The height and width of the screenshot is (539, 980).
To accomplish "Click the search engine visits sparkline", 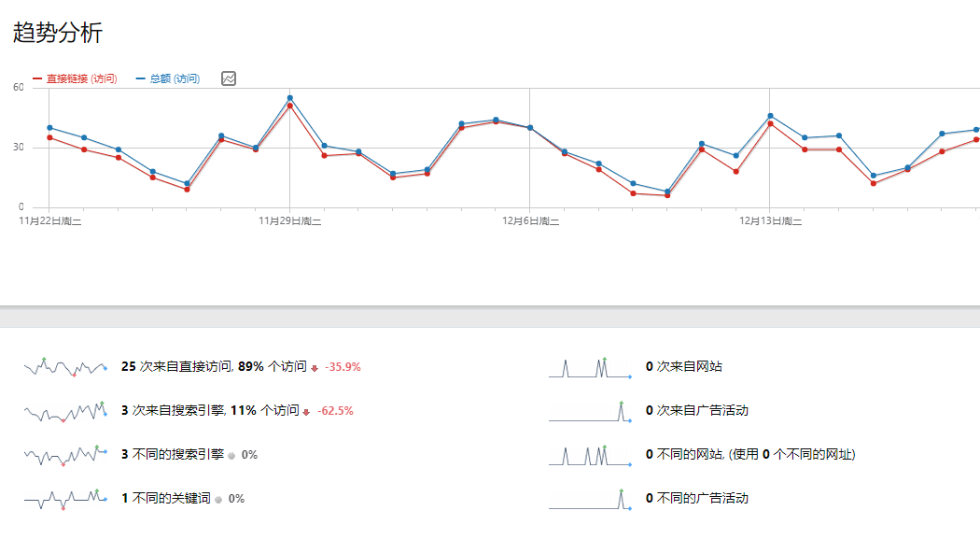I will coord(65,411).
